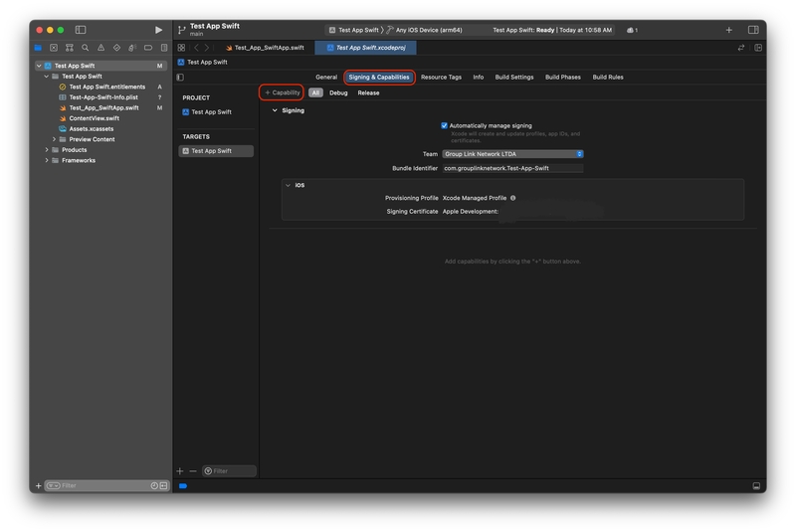Hide the project and targets list sidebar
The width and height of the screenshot is (796, 532).
pos(180,77)
